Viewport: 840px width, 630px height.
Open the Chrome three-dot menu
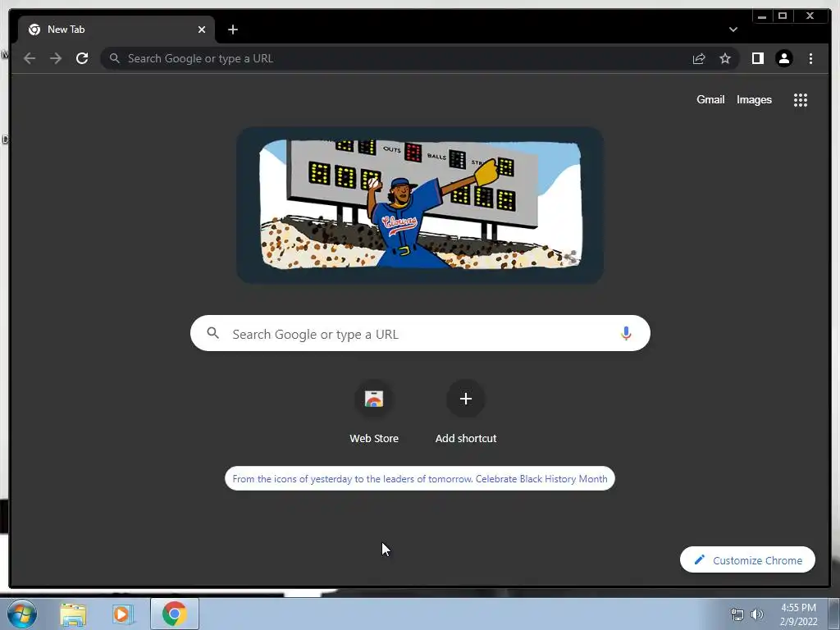pyautogui.click(x=810, y=58)
